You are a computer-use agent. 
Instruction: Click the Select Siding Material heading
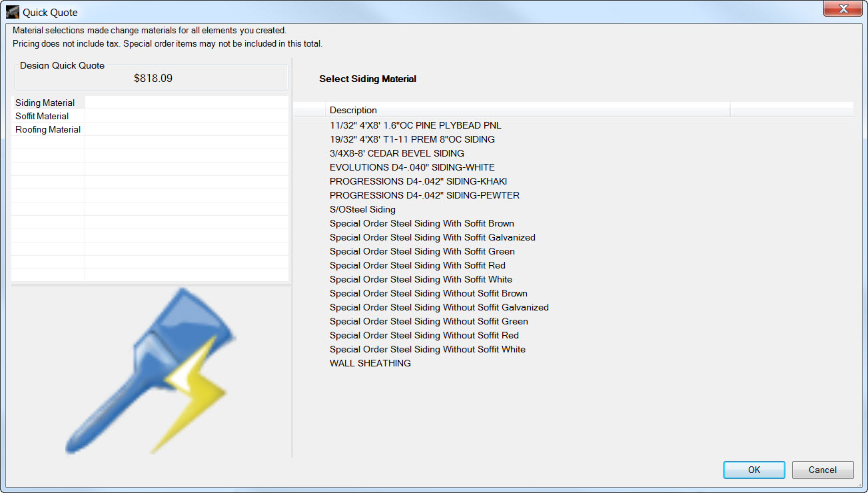click(368, 79)
